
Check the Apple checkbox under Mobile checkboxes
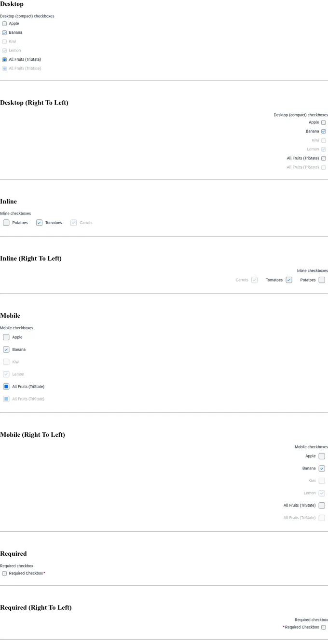[x=6, y=337]
